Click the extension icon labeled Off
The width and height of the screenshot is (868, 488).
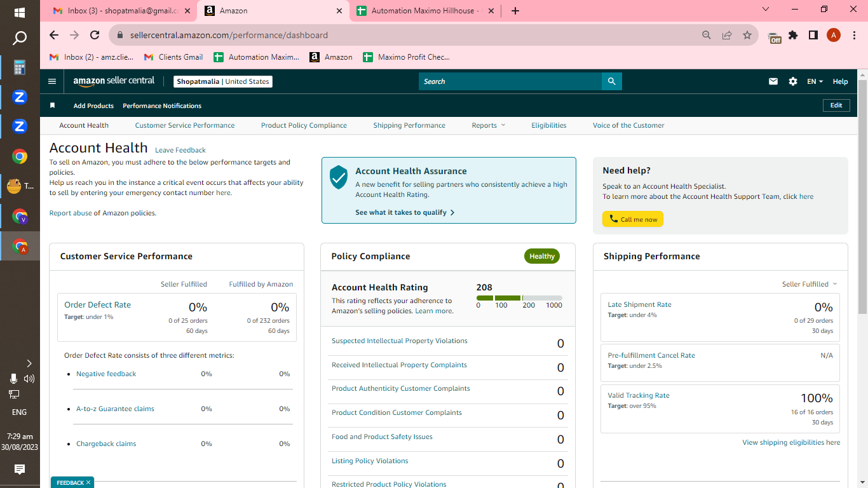[x=774, y=37]
